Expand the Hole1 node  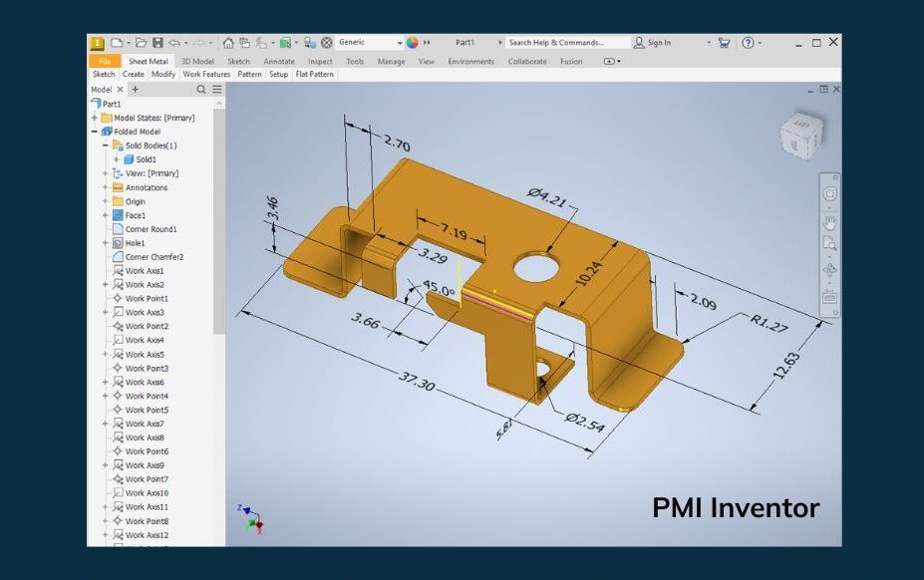click(106, 243)
